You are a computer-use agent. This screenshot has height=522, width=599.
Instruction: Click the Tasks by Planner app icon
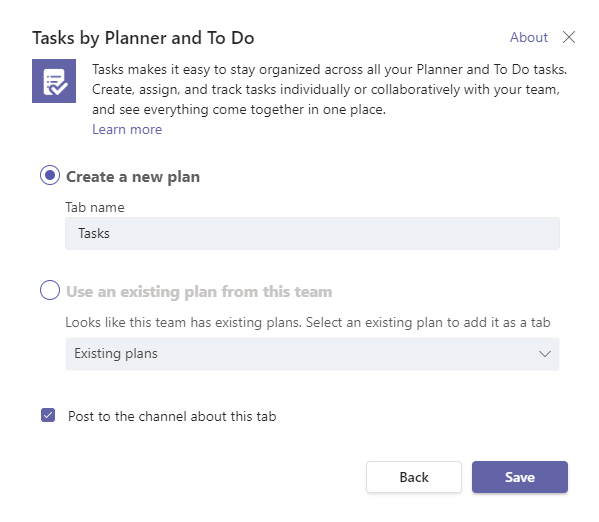tap(54, 81)
